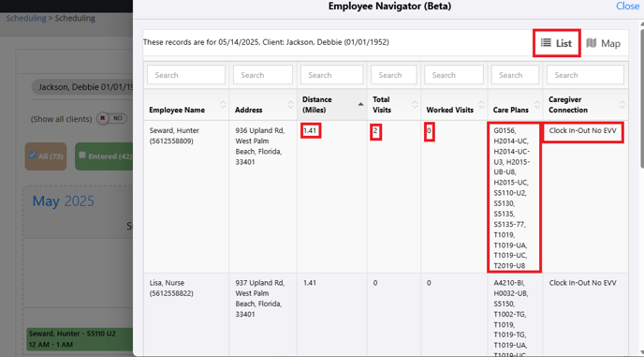Focus the Employee Name search field
Image resolution: width=644 pixels, height=357 pixels.
[186, 75]
